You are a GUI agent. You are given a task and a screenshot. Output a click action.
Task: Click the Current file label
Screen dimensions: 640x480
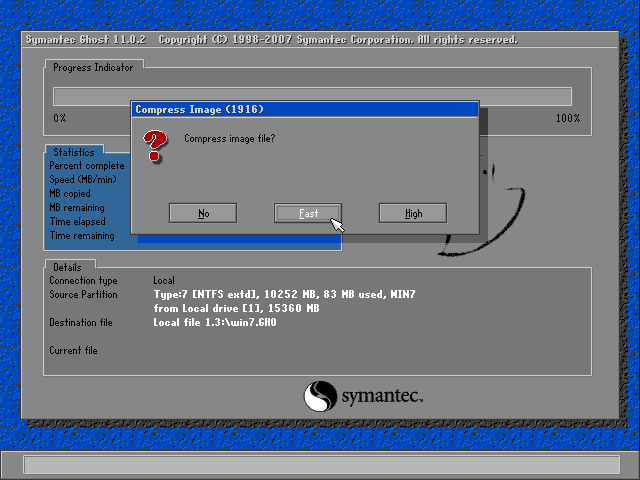click(x=74, y=351)
